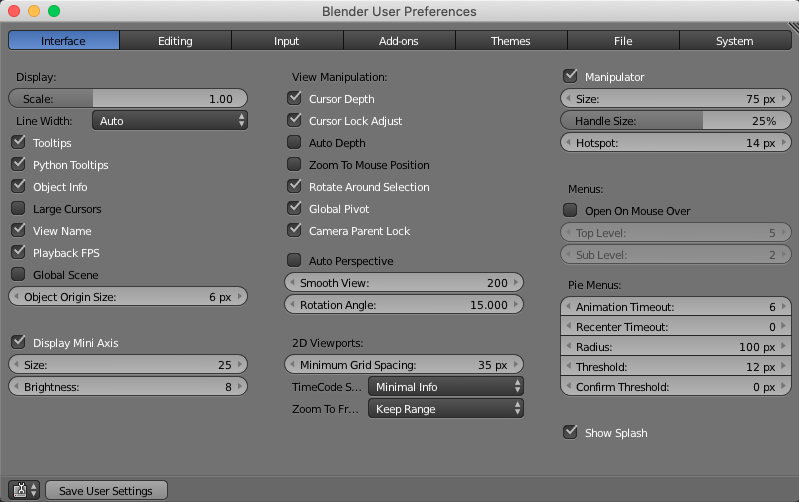Open the Input tab
The image size is (799, 502).
pos(287,40)
